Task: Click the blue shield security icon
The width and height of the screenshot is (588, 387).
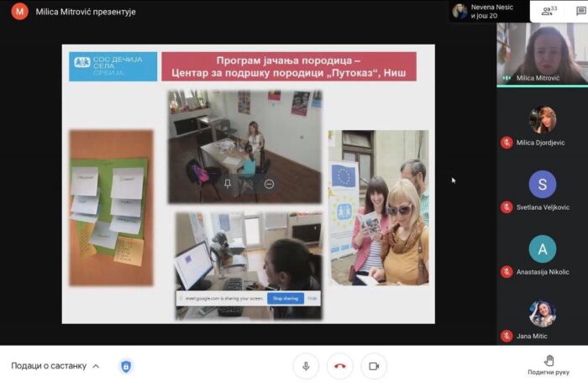Action: (126, 366)
